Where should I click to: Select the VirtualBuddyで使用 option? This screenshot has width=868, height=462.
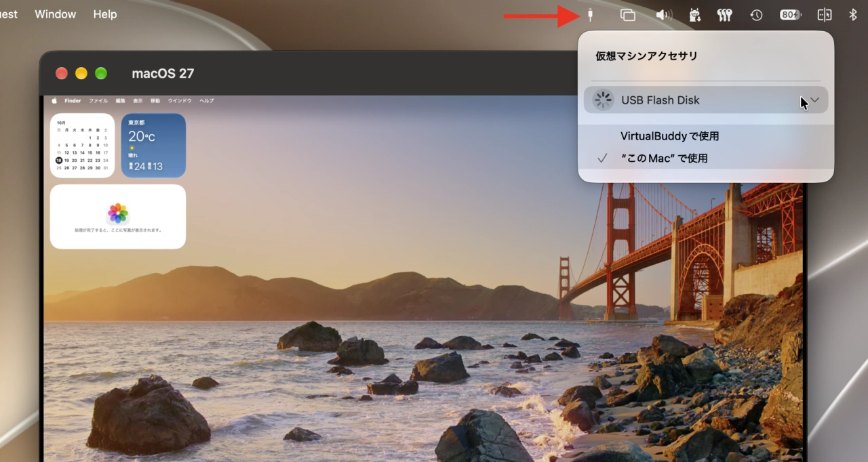(706, 136)
